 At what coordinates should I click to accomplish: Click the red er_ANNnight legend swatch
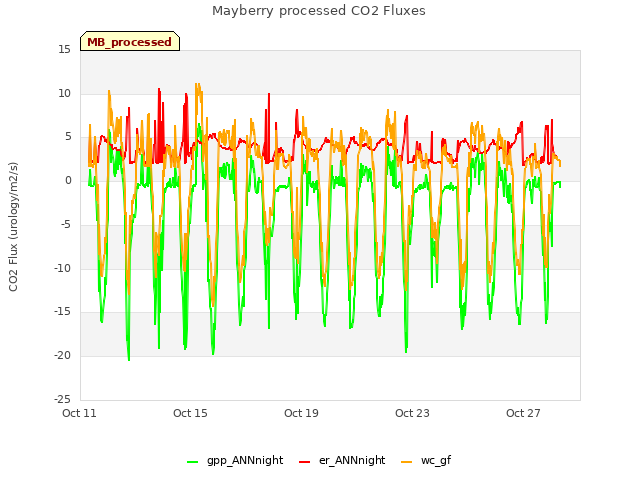click(304, 462)
